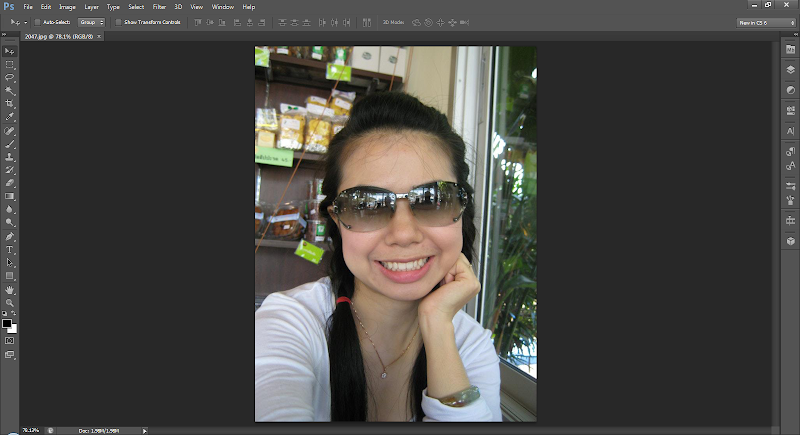Screen dimensions: 800x435
Task: Toggle Quick Mask mode
Action: (x=10, y=341)
